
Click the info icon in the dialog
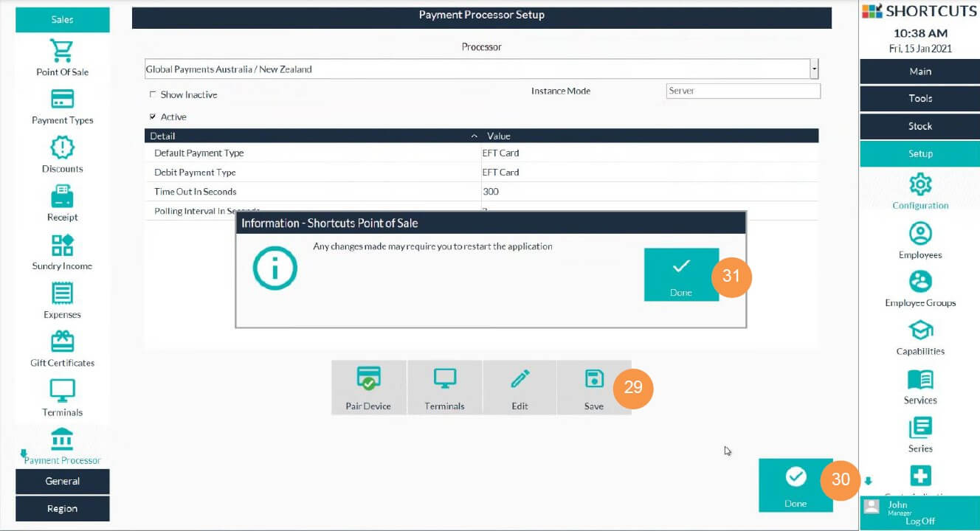pyautogui.click(x=275, y=268)
